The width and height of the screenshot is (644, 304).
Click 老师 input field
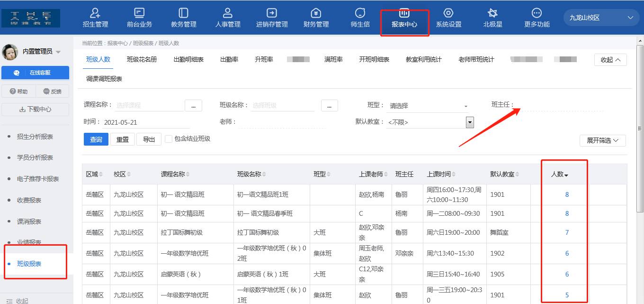[282, 122]
